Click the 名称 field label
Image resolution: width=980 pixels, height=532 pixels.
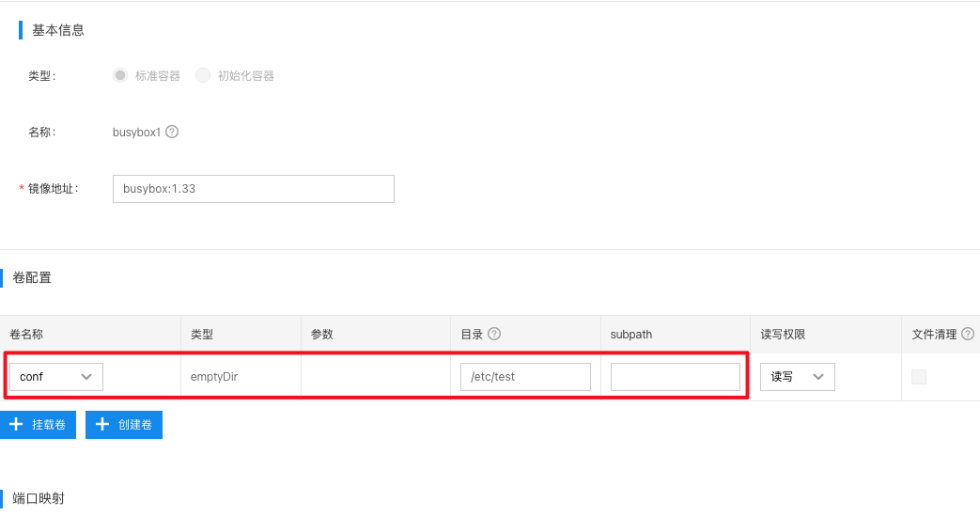click(x=42, y=133)
